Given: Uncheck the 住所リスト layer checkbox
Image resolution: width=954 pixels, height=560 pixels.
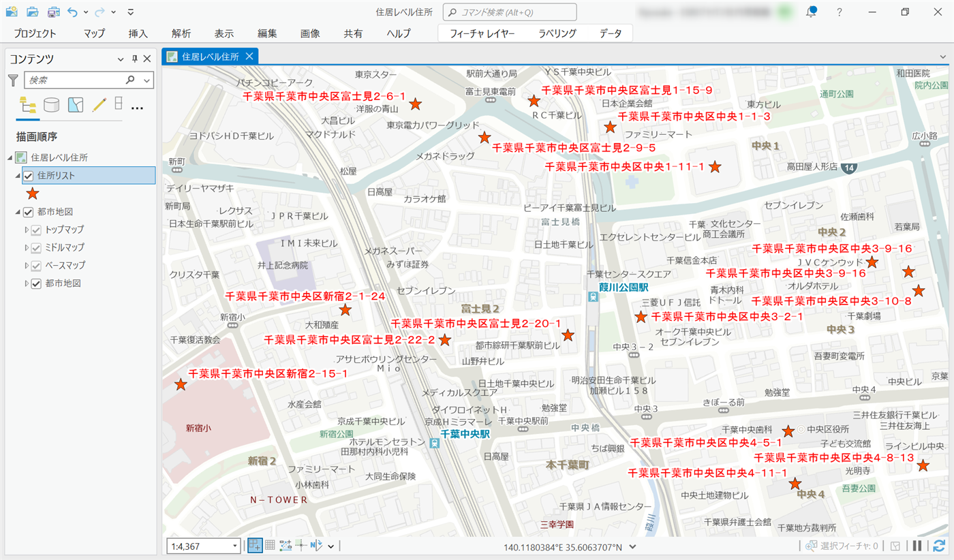Looking at the screenshot, I should click(29, 176).
